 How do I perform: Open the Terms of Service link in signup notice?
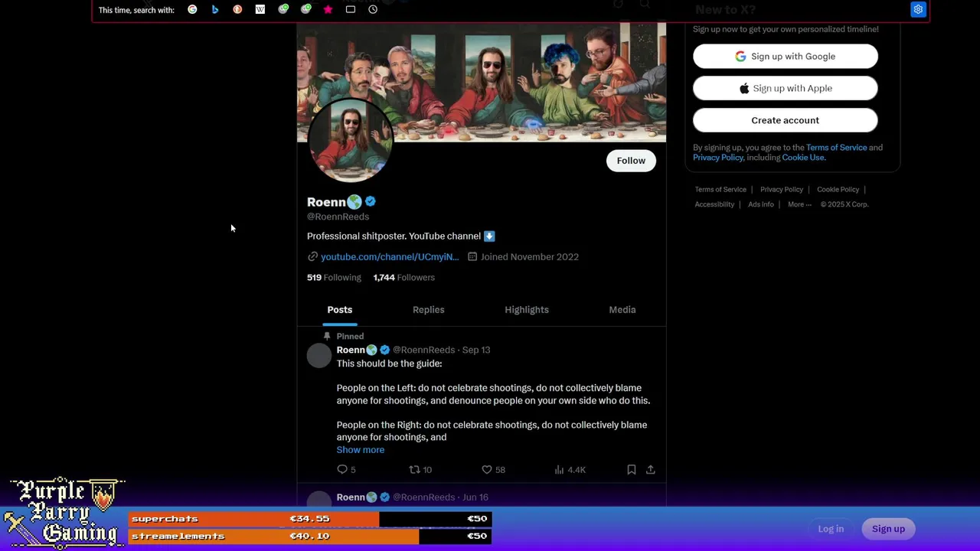click(x=837, y=148)
